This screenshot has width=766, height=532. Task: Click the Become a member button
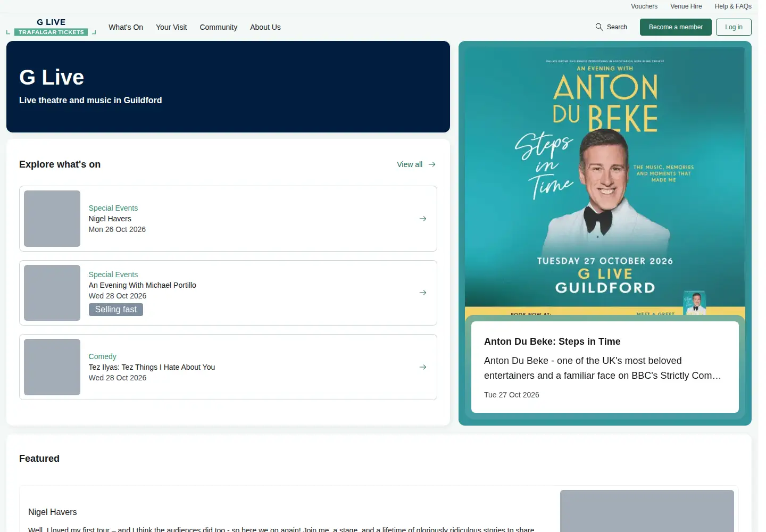coord(676,27)
